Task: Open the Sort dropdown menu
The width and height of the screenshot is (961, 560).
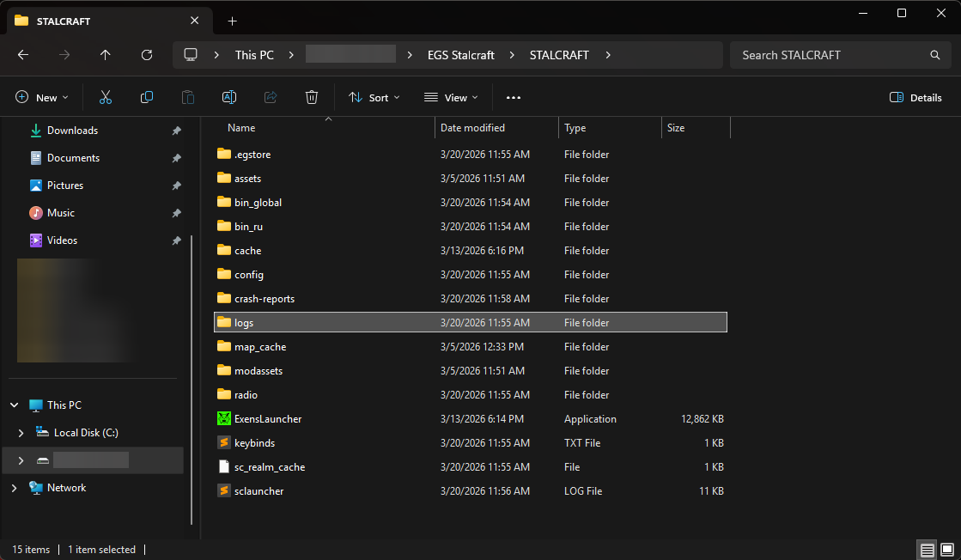Action: coord(374,98)
